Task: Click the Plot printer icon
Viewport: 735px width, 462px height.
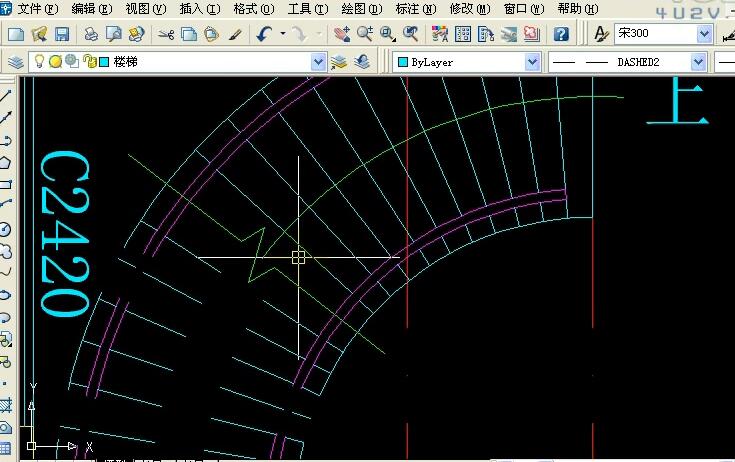Action: click(91, 34)
